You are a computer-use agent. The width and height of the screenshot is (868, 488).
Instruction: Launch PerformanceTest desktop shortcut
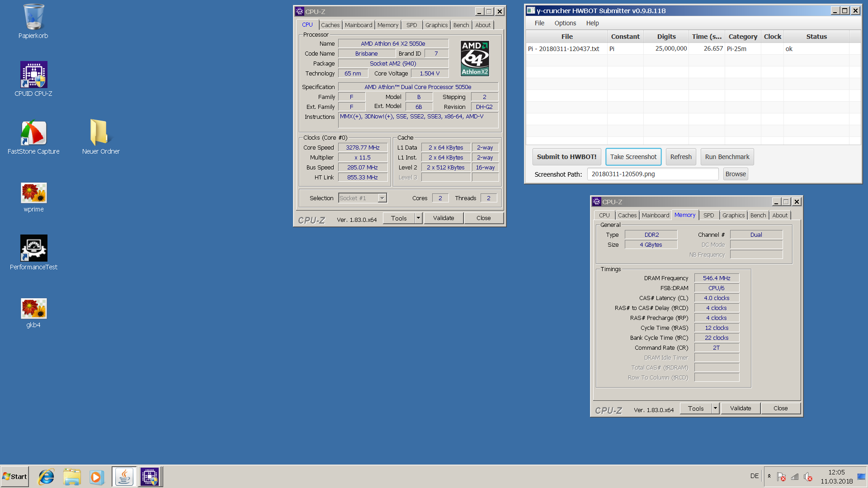tap(33, 253)
